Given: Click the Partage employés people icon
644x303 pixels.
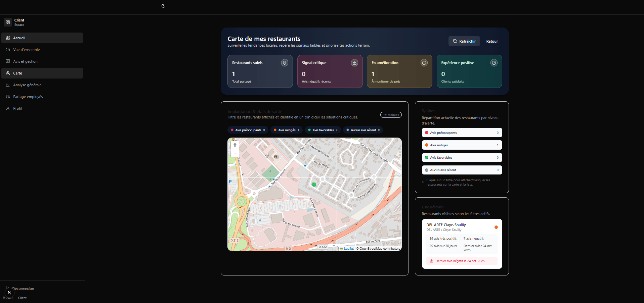Looking at the screenshot, I should click(x=8, y=97).
